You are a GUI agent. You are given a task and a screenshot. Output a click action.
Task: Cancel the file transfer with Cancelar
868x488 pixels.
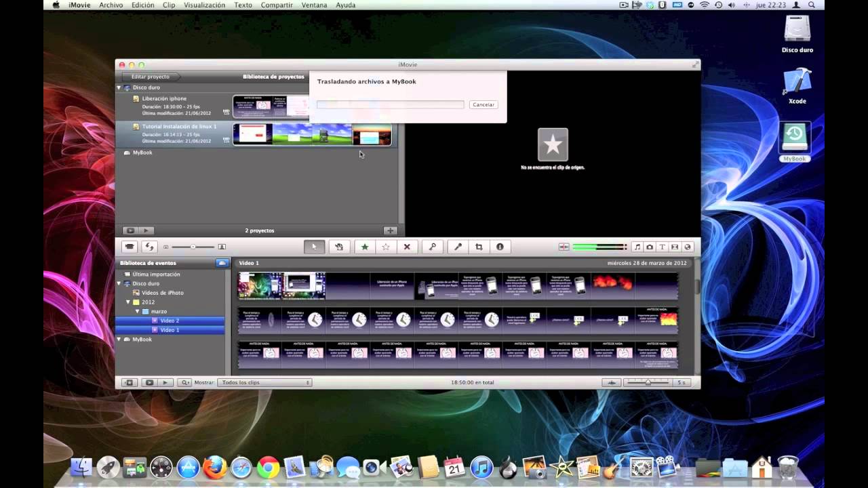click(484, 104)
